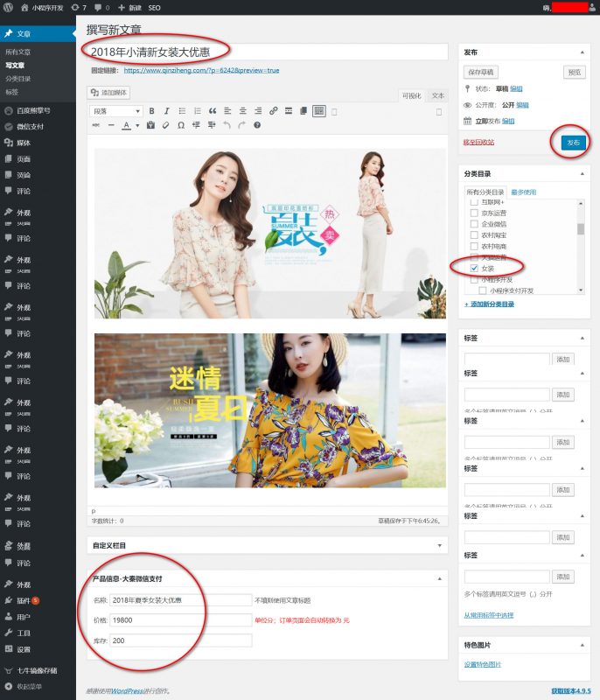Expand the 自定义栏目 panel
The height and width of the screenshot is (700, 600).
[x=439, y=545]
